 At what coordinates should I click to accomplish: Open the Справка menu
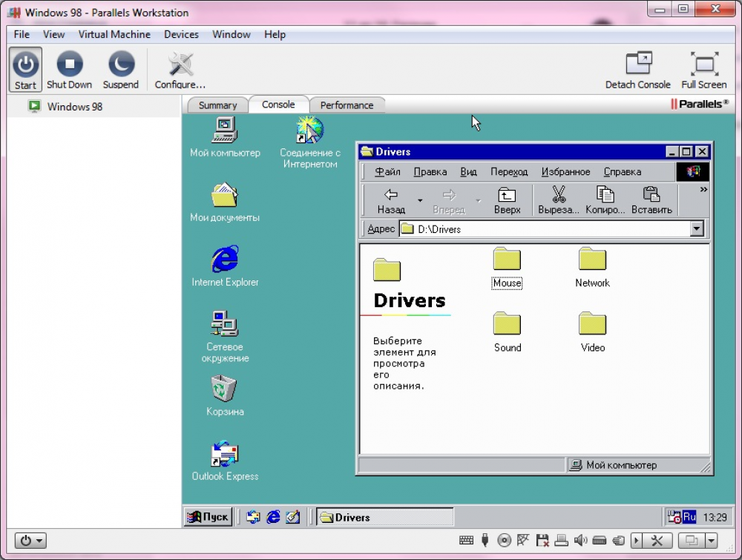point(623,171)
